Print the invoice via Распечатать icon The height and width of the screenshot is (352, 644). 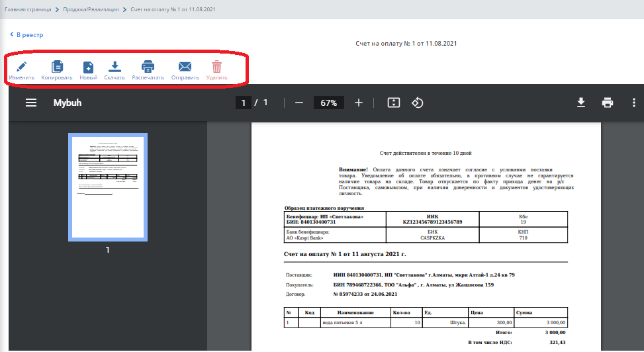tap(148, 67)
